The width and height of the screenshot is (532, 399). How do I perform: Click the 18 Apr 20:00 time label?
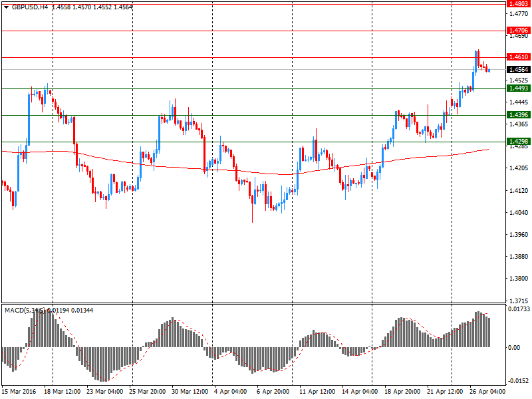click(x=402, y=392)
